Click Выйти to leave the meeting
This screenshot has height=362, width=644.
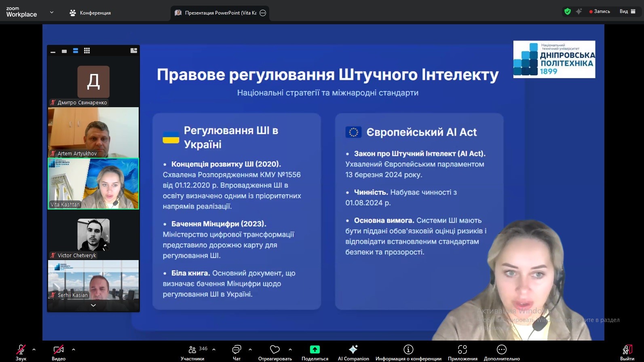(627, 350)
